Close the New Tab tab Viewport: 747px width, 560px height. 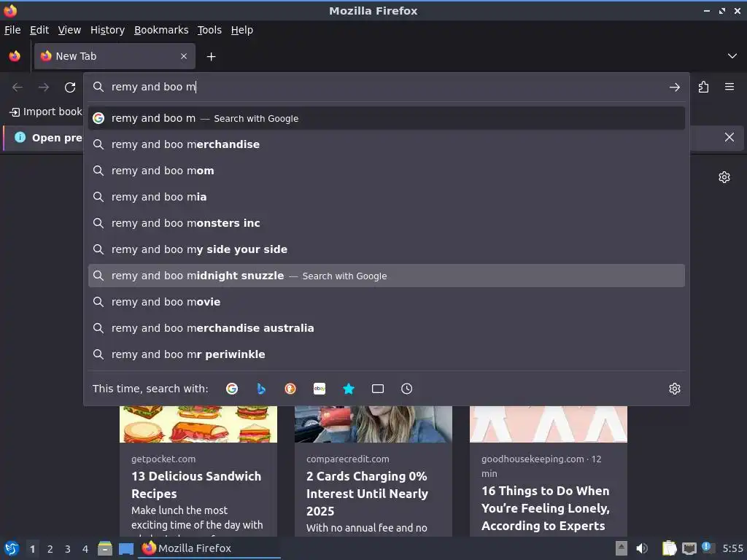pyautogui.click(x=184, y=56)
